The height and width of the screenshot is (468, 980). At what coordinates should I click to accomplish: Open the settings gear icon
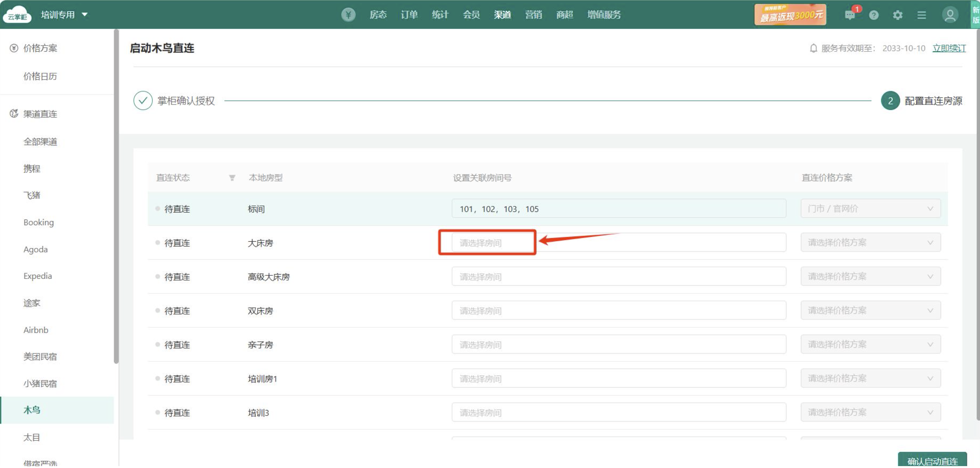click(x=898, y=15)
